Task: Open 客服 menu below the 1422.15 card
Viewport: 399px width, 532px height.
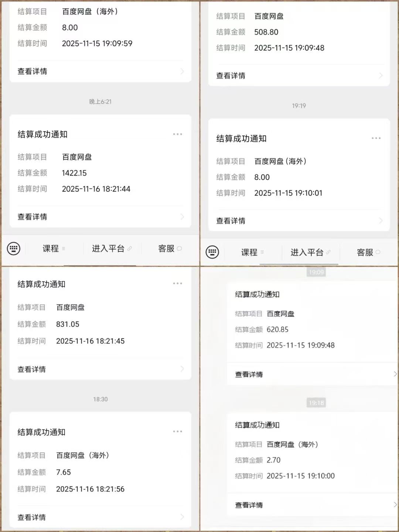Action: click(x=170, y=248)
